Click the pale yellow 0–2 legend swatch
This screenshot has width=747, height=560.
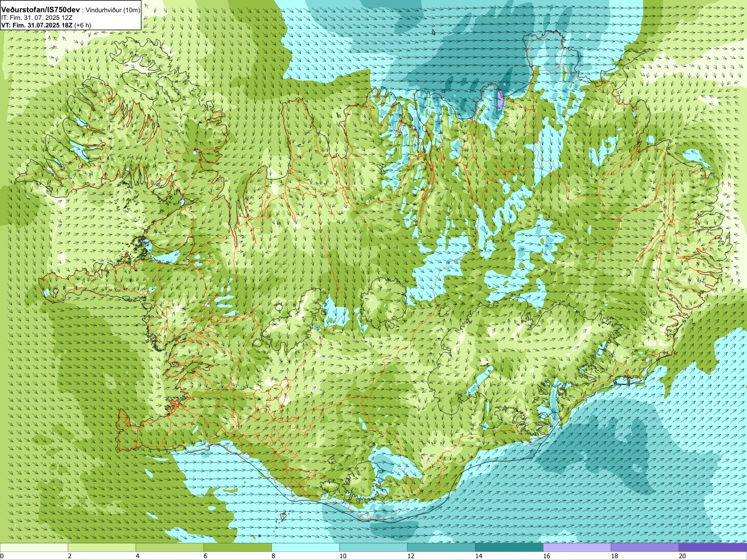[34, 548]
